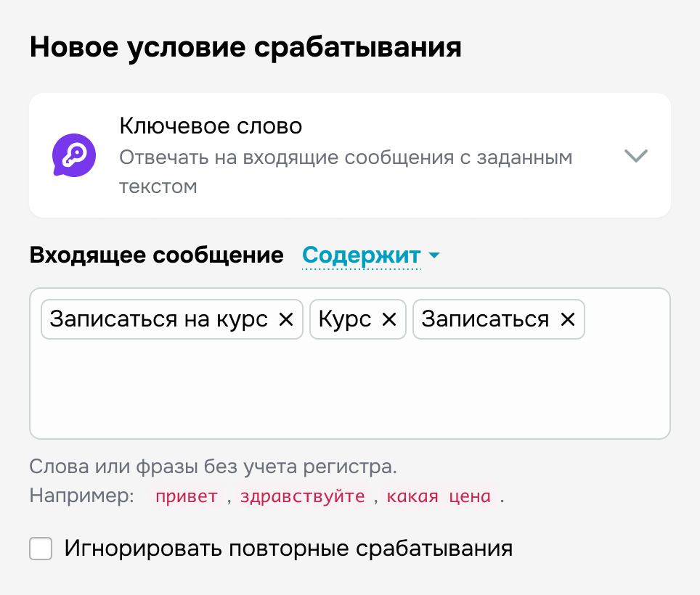Open the "Содержит" dropdown
This screenshot has width=700, height=595.
click(361, 255)
